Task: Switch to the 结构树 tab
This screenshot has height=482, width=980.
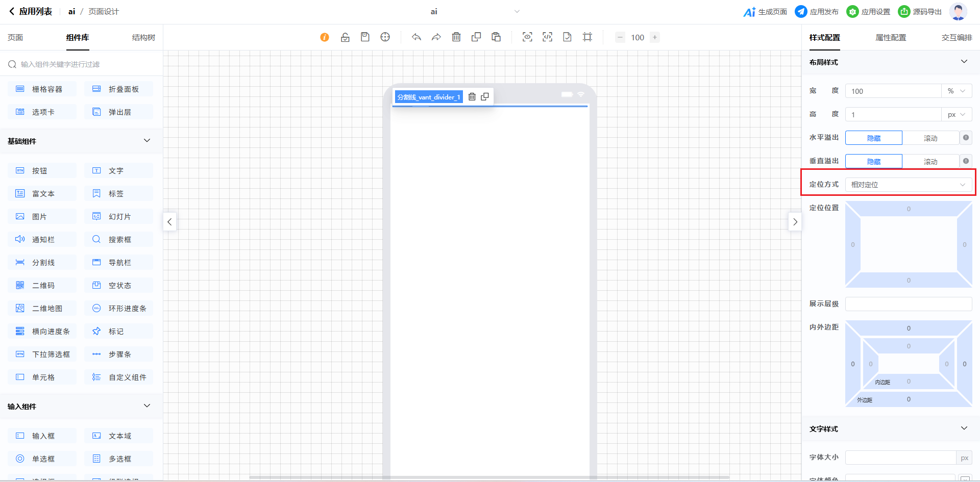Action: [143, 38]
